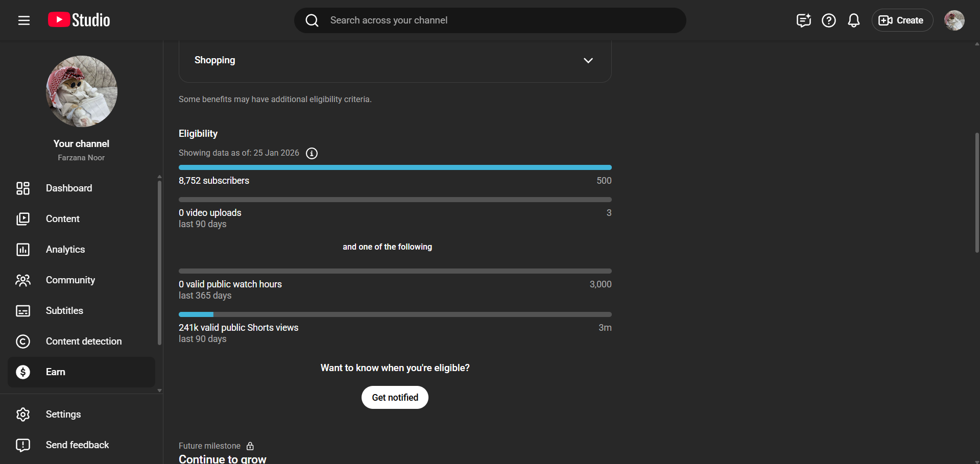Go to the Analytics section
The image size is (980, 464).
(65, 250)
